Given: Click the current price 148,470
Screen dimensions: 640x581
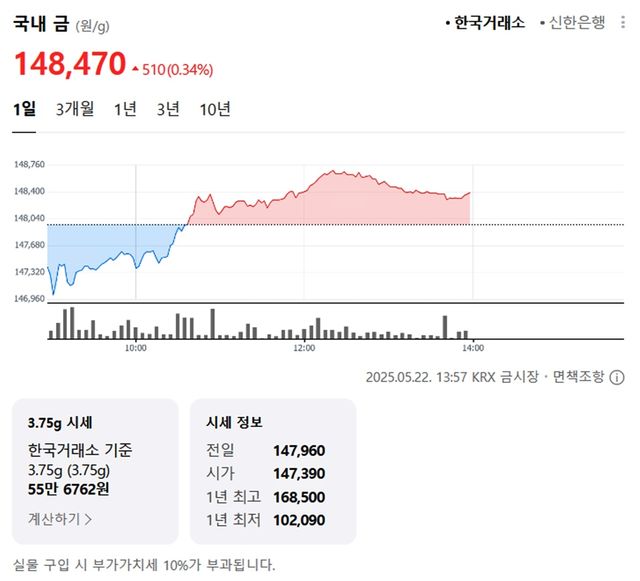Looking at the screenshot, I should point(69,67).
